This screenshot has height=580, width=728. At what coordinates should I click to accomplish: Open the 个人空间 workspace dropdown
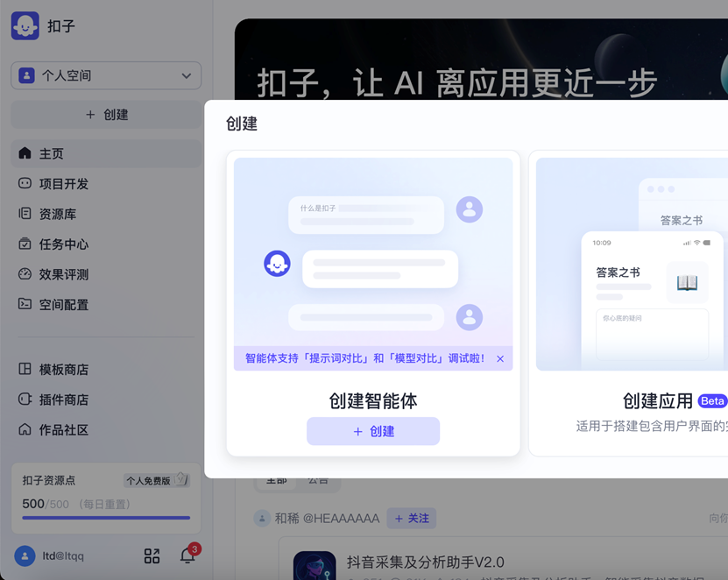tap(106, 75)
